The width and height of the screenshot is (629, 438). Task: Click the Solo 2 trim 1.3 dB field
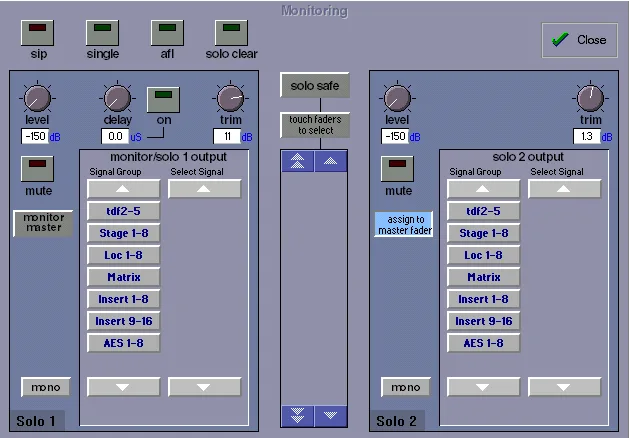click(x=587, y=136)
